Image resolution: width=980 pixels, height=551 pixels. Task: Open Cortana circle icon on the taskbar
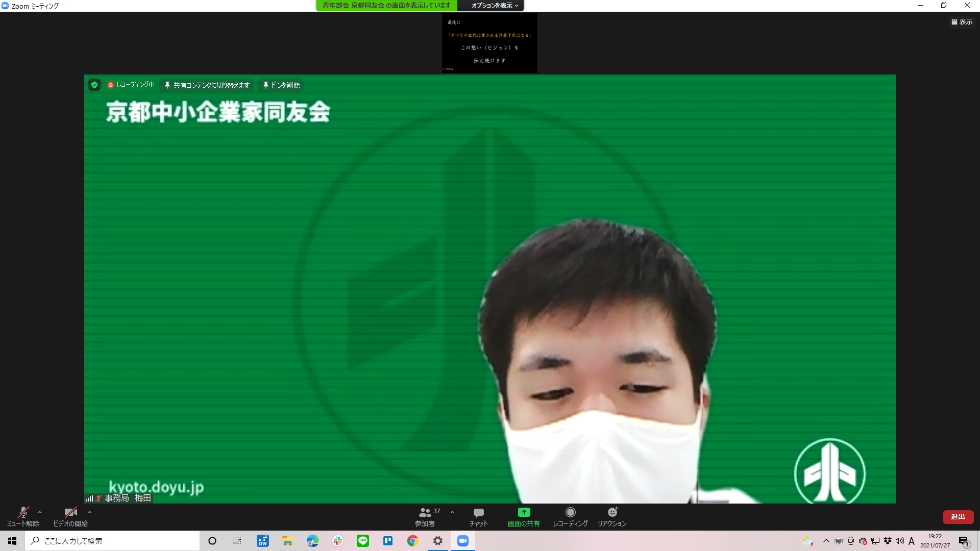tap(212, 541)
